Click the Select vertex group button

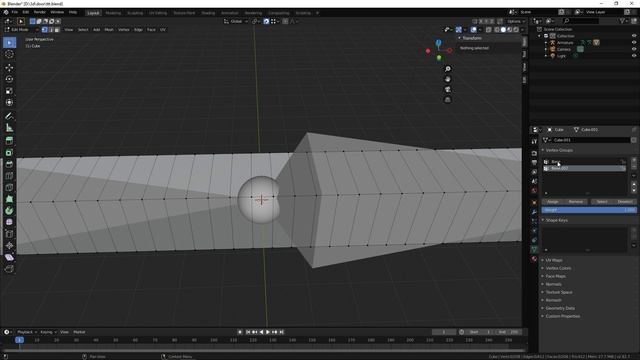click(x=602, y=202)
